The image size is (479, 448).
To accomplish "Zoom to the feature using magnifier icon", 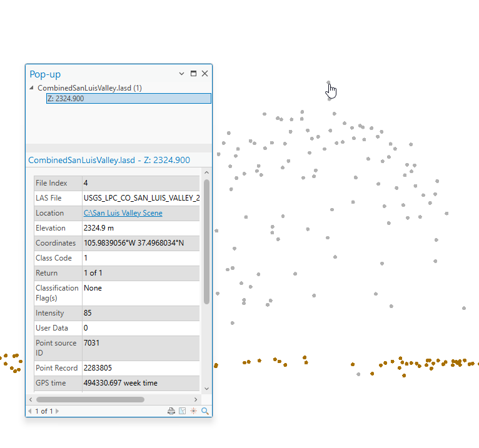I will pyautogui.click(x=205, y=411).
